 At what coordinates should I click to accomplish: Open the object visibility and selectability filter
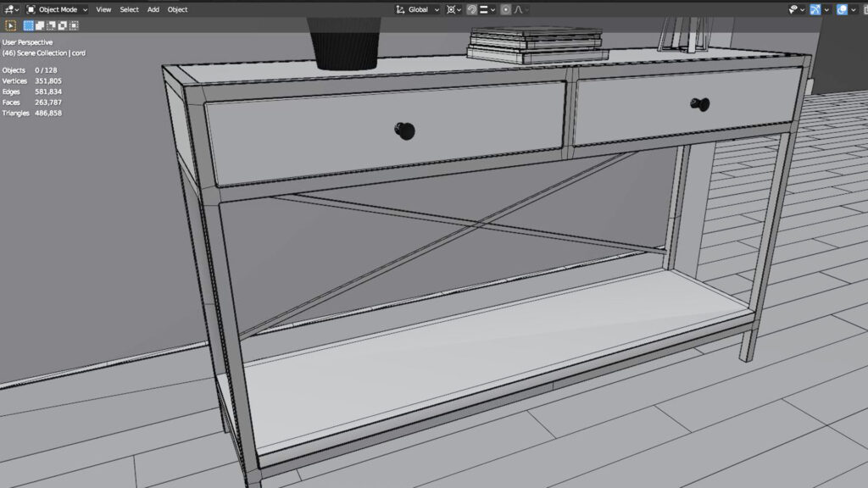(x=794, y=9)
